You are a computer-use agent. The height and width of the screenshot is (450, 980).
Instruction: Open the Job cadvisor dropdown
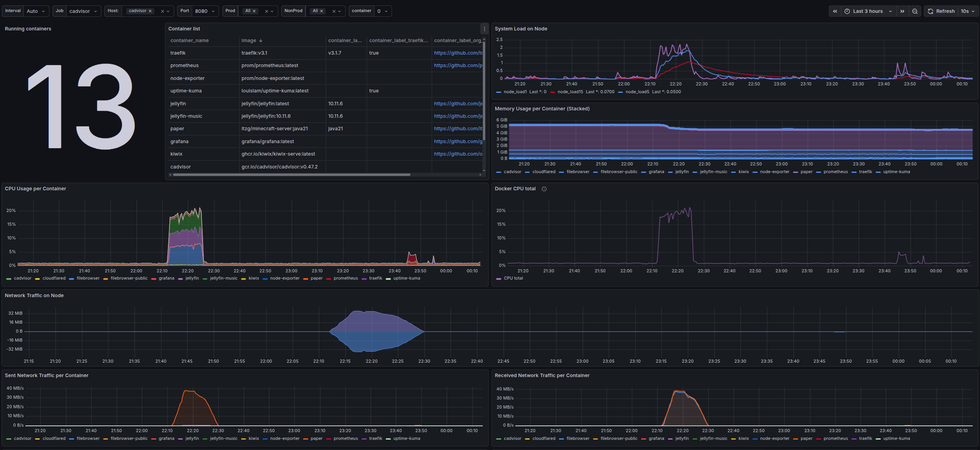click(83, 11)
